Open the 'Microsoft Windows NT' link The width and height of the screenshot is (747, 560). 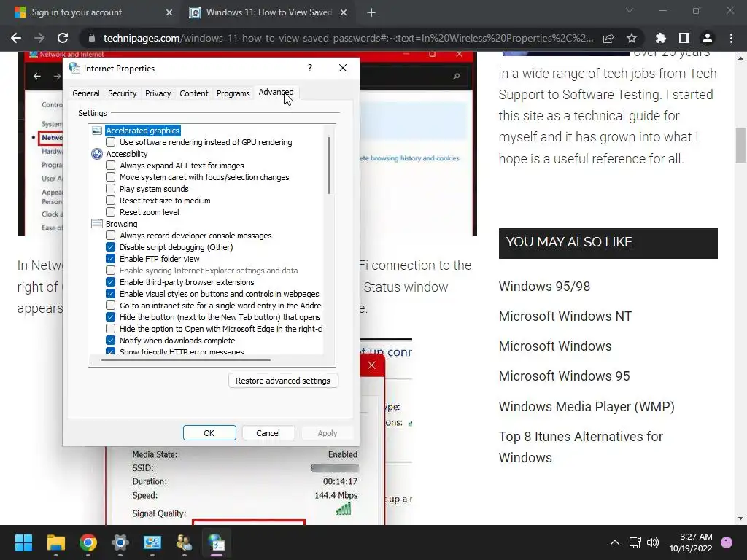(x=565, y=316)
